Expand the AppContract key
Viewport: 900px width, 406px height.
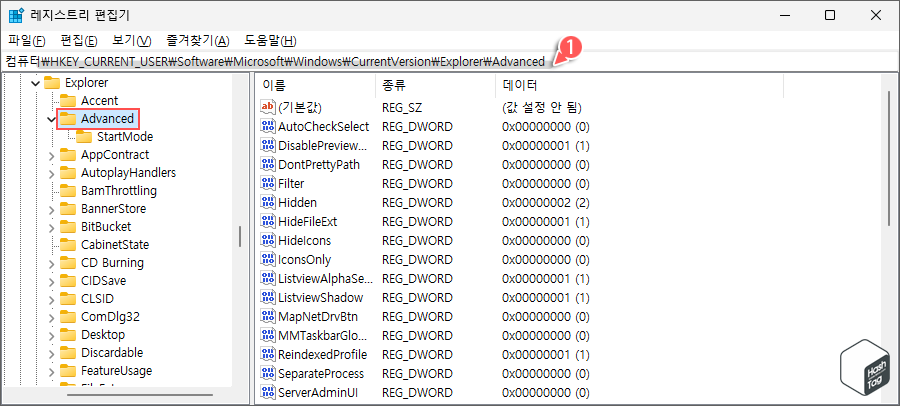point(52,156)
